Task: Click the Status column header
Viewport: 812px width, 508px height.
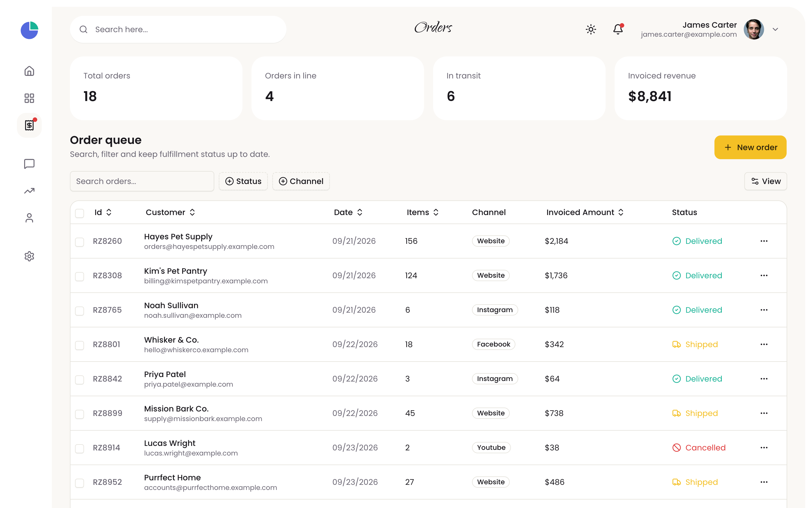Action: (684, 212)
